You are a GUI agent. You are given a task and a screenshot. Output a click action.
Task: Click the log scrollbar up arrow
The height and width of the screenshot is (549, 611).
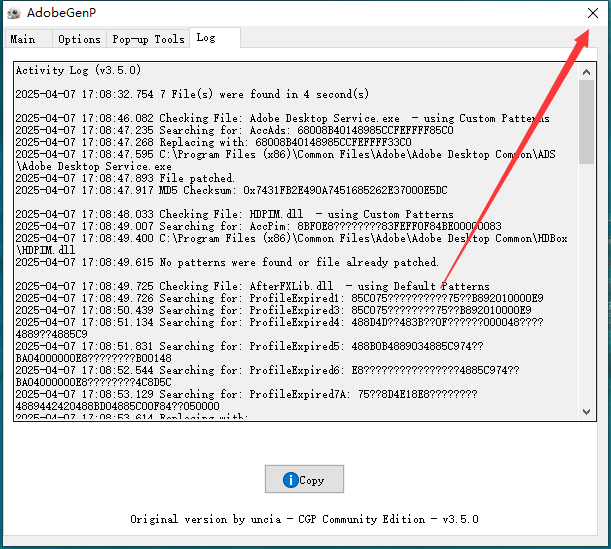click(x=586, y=72)
